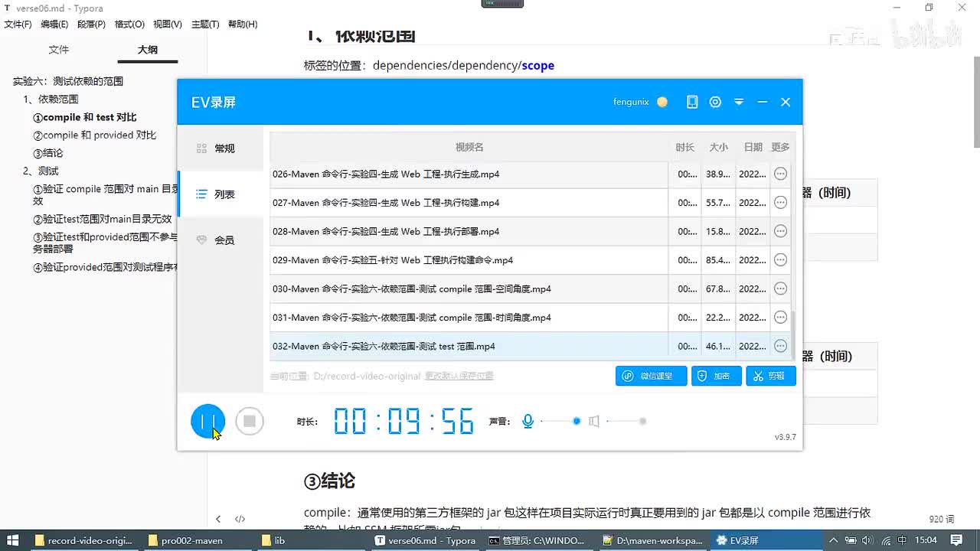Open EV录屏 settings gear
The width and height of the screenshot is (980, 551).
(x=715, y=102)
